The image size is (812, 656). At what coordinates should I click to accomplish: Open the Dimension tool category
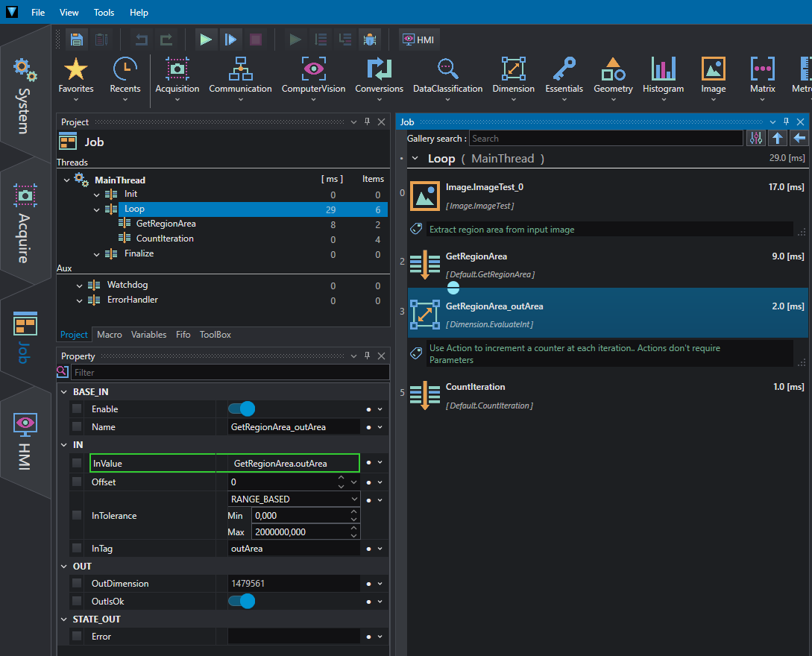click(x=513, y=79)
